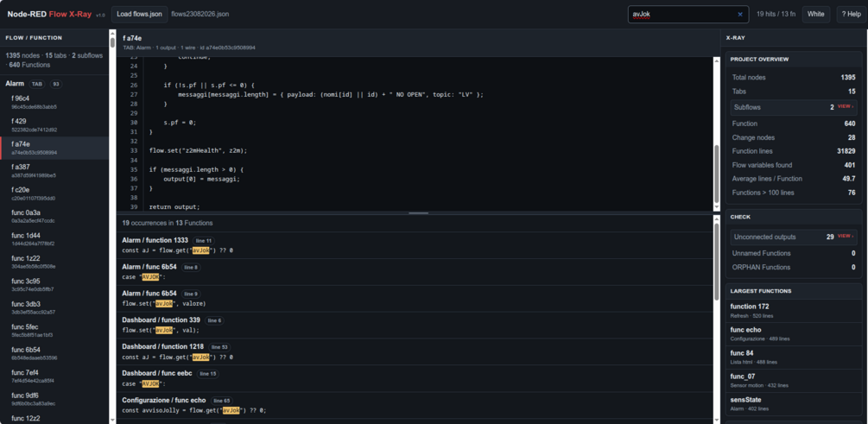Click the Change nodes row
Image resolution: width=868 pixels, height=424 pixels.
(x=794, y=137)
